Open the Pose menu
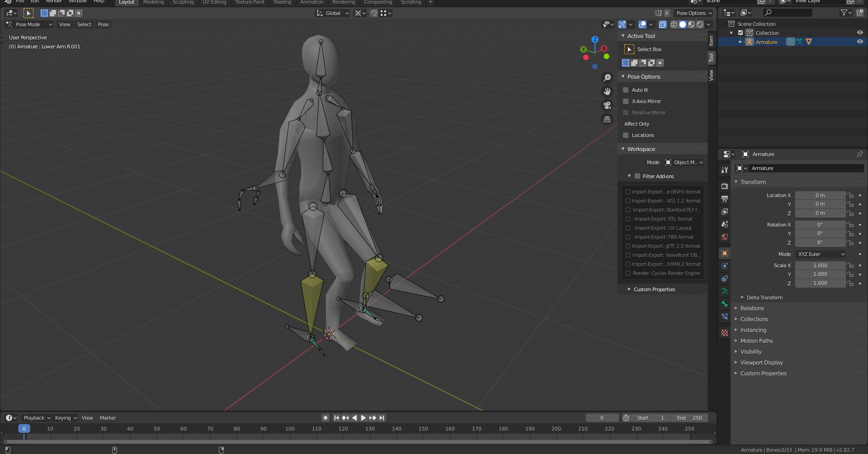 pyautogui.click(x=104, y=24)
